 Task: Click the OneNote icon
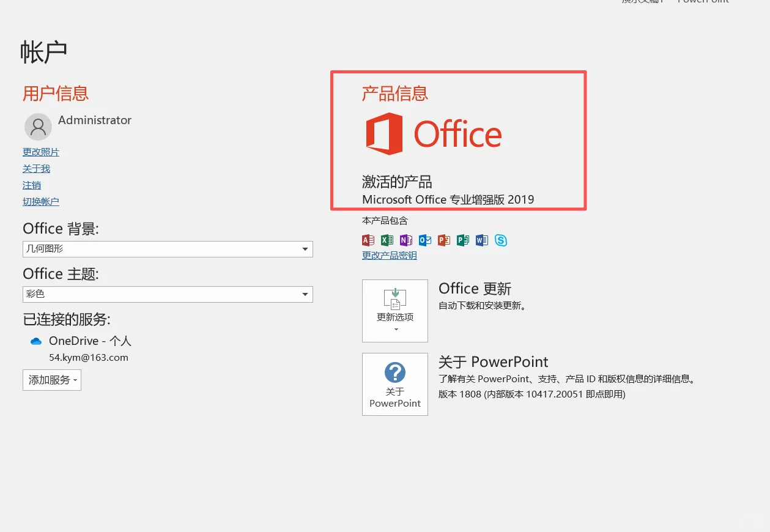406,240
